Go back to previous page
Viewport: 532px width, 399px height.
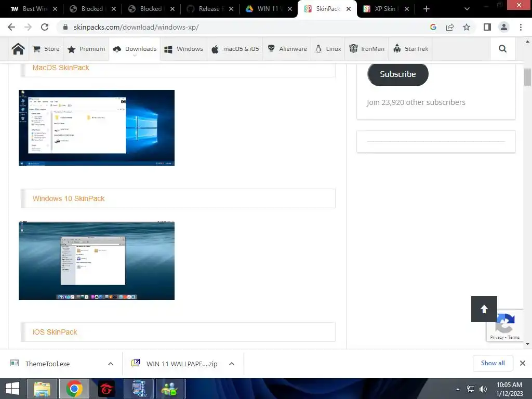pos(11,27)
